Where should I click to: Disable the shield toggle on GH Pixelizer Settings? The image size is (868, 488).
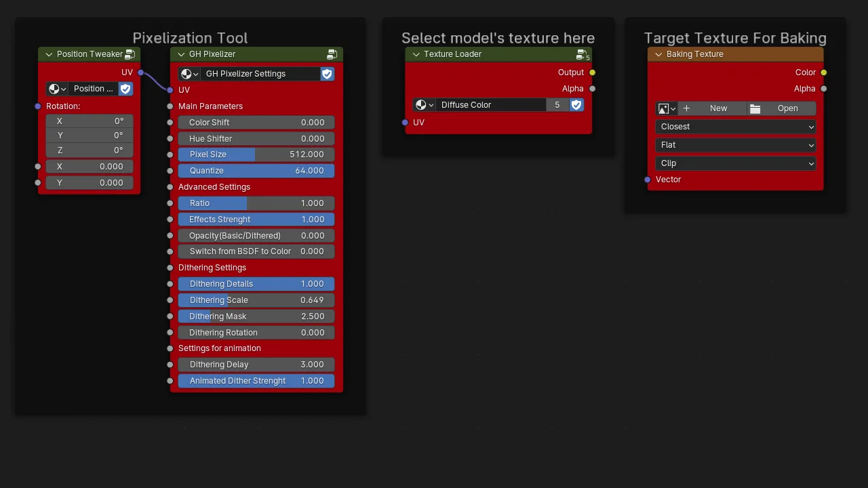[x=327, y=73]
